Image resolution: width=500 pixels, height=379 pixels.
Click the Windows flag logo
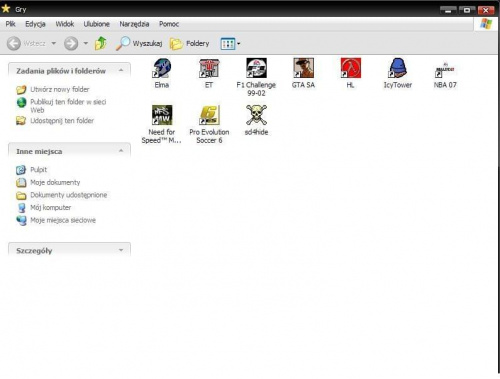coord(486,24)
